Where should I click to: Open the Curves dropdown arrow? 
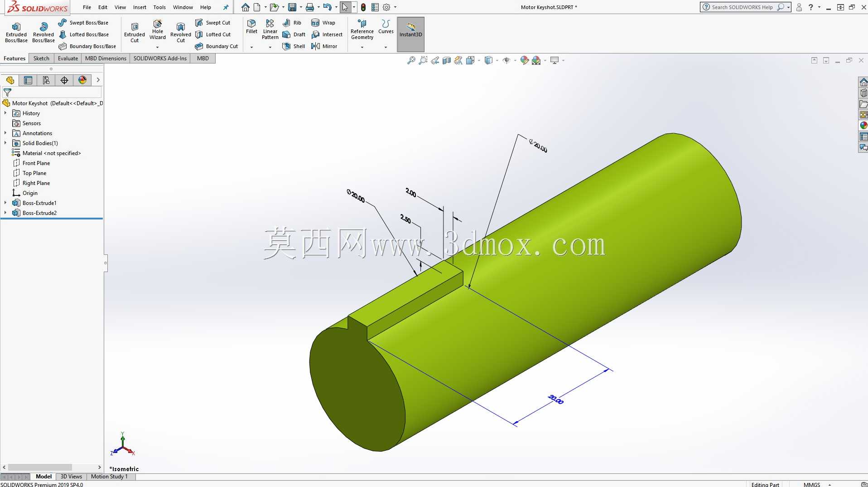pos(386,47)
